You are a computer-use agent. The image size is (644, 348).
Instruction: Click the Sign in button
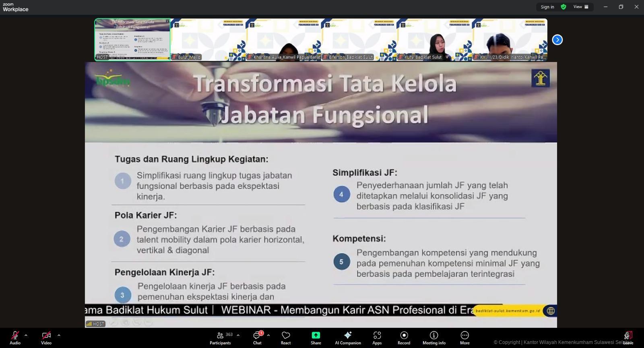click(547, 7)
